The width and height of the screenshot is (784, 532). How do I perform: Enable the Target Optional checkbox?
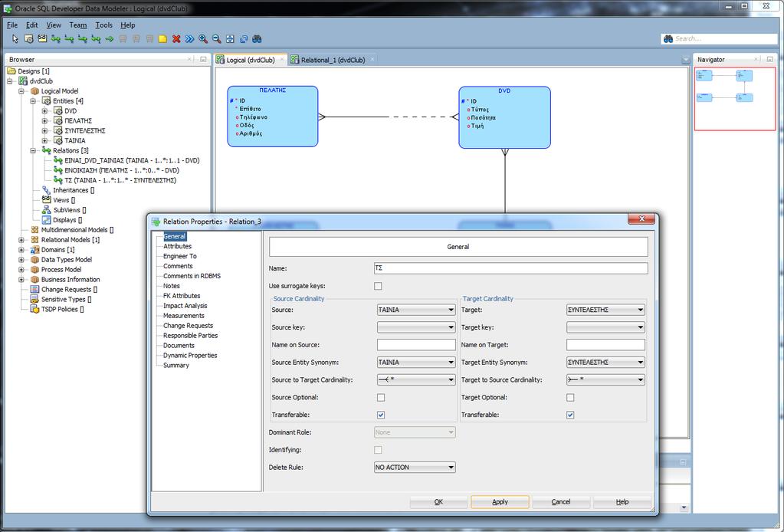(570, 398)
